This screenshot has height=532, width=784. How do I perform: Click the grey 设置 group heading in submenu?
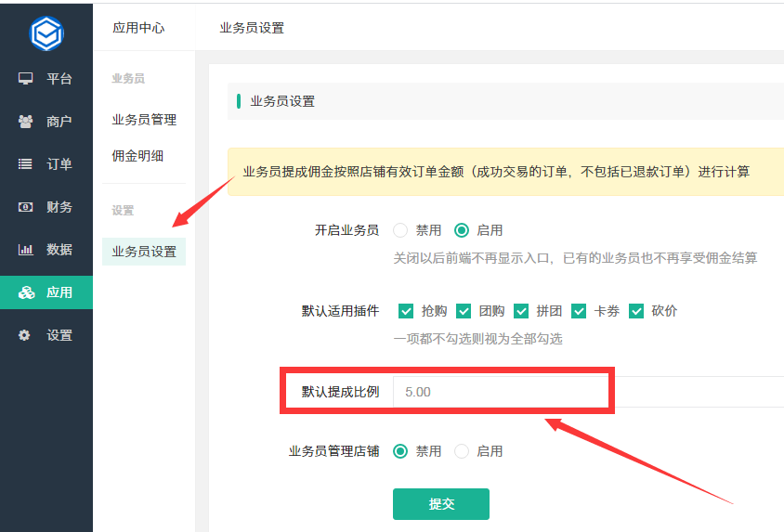point(123,211)
